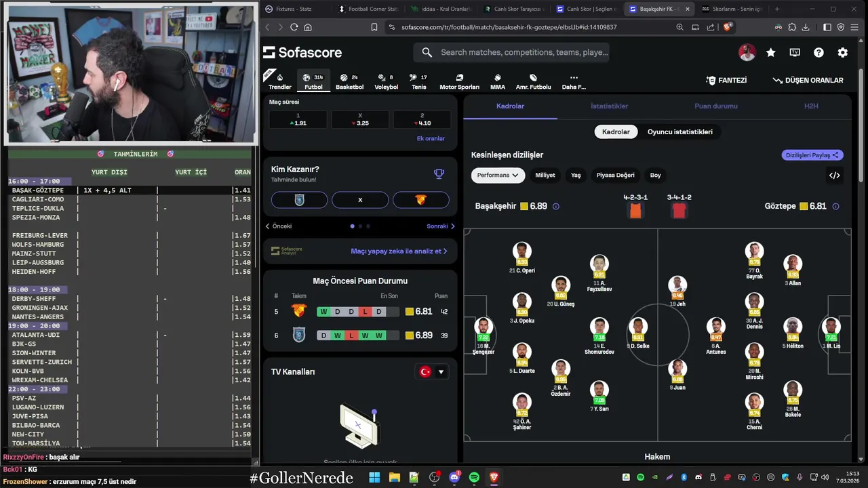Viewport: 868px width, 488px height.
Task: Open the TV channels country dropdown
Action: [432, 371]
